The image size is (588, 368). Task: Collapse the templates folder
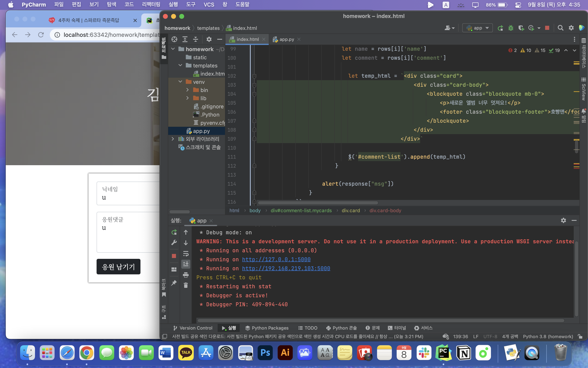tap(180, 65)
